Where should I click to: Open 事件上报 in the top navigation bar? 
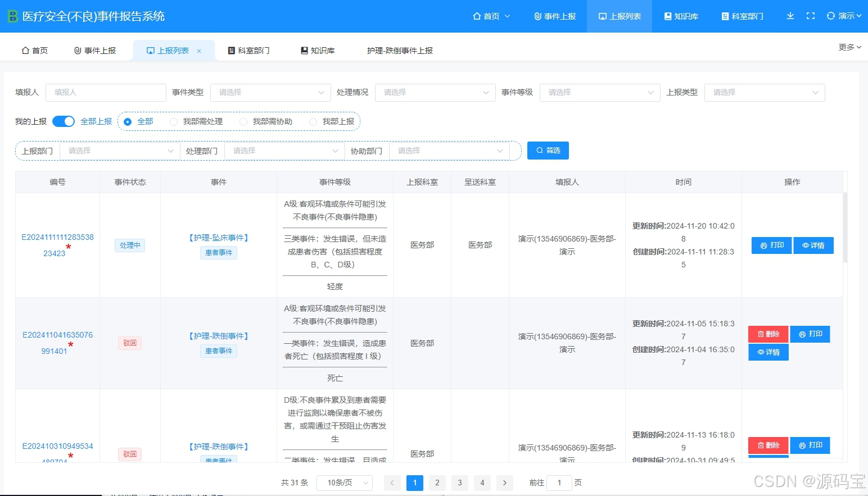click(x=554, y=16)
